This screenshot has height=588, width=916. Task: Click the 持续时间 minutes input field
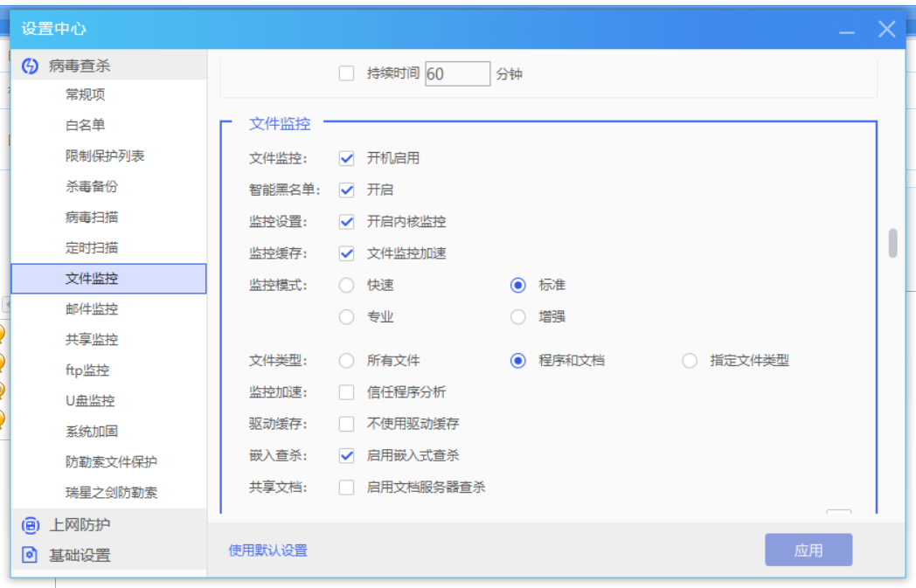click(457, 73)
